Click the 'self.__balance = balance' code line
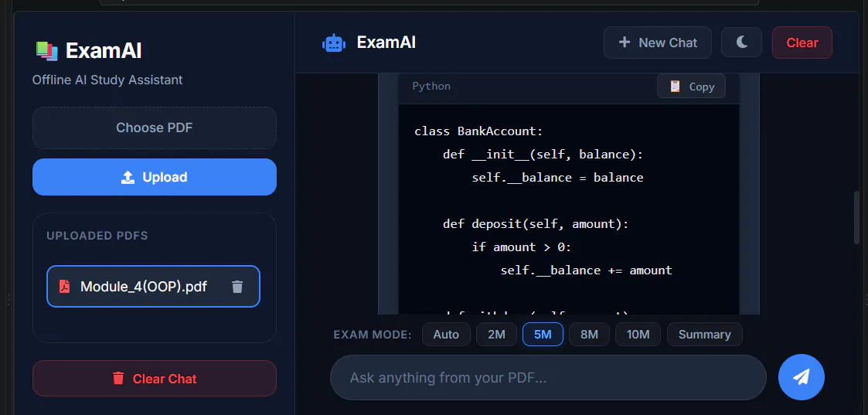868x415 pixels. pyautogui.click(x=557, y=178)
